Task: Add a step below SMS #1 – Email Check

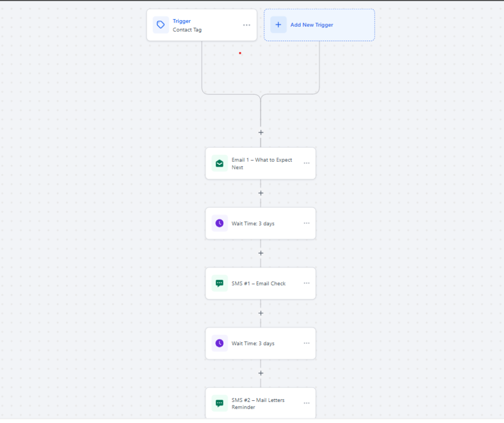Action: click(260, 313)
